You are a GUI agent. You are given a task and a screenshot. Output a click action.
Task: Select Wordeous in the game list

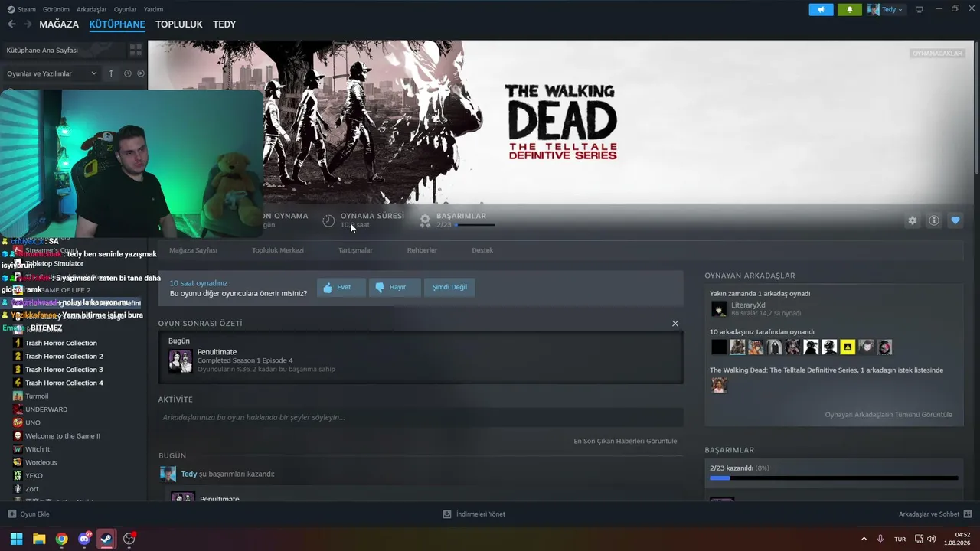click(x=41, y=462)
